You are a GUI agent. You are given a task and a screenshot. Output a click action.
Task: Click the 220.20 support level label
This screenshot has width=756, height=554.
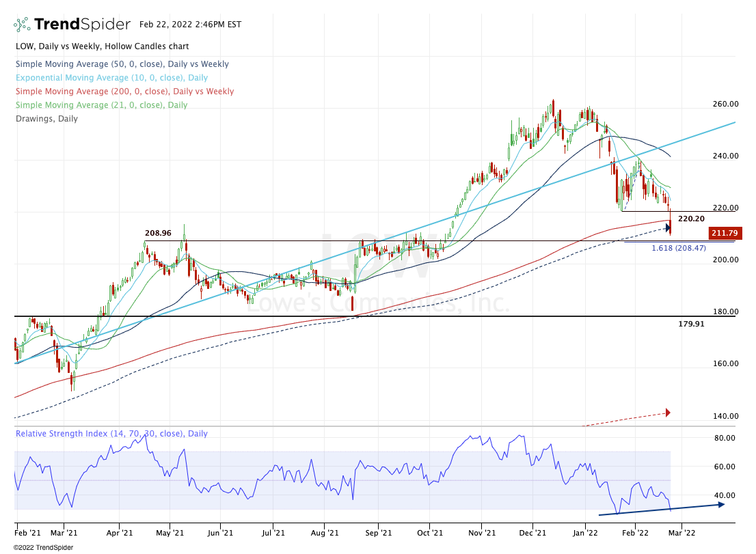point(691,219)
